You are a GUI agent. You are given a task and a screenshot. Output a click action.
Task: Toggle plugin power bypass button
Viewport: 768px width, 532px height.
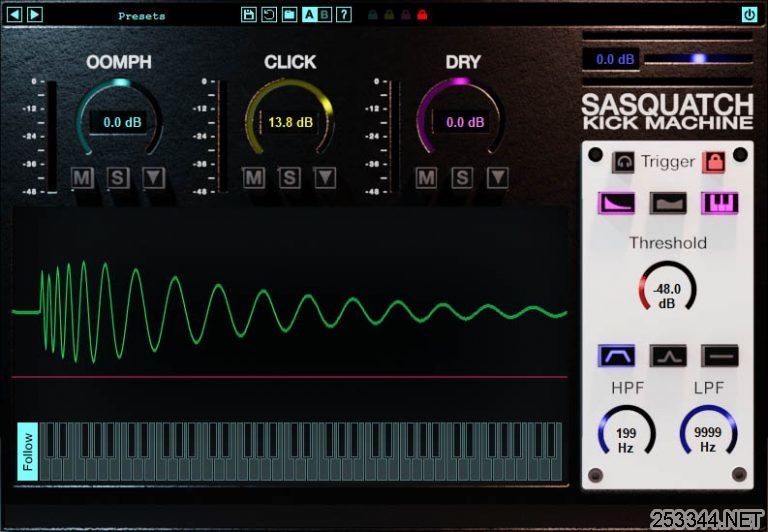pos(749,15)
